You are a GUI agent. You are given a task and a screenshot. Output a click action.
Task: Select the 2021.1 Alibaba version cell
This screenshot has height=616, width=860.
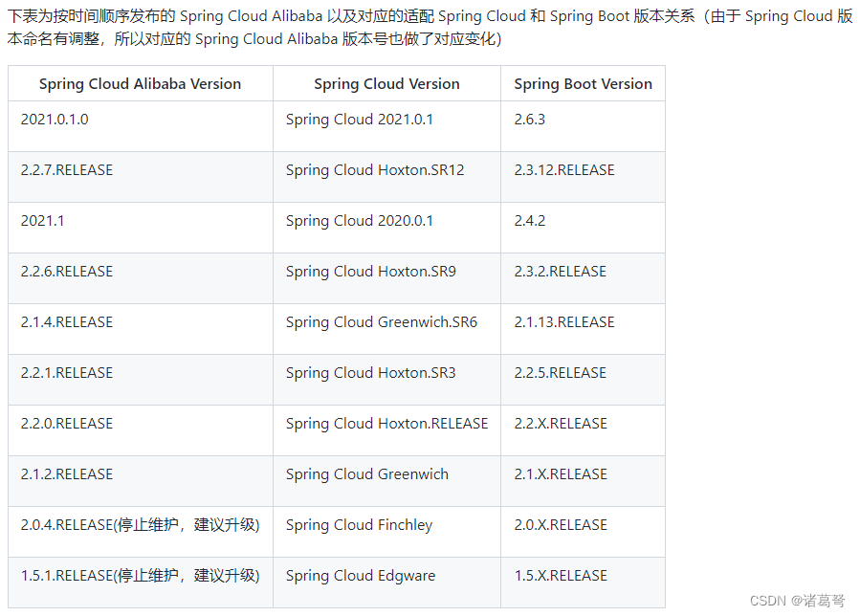click(x=140, y=228)
